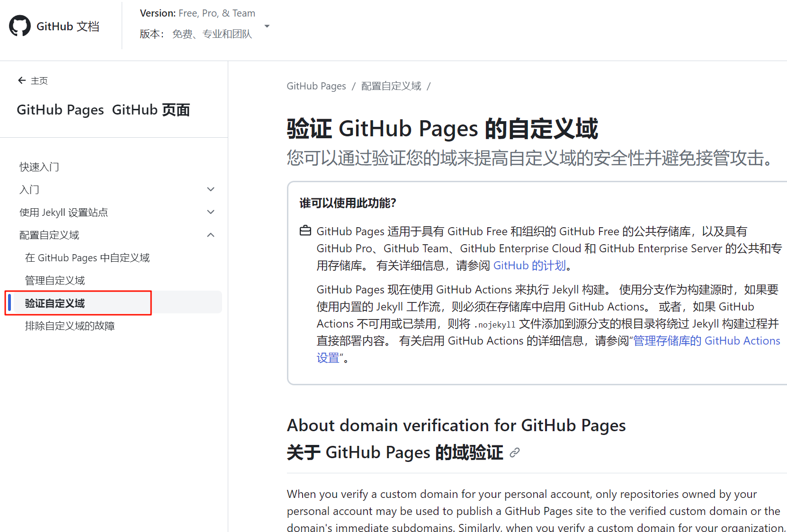787x532 pixels.
Task: Open 快速入门 in the sidebar
Action: click(39, 167)
